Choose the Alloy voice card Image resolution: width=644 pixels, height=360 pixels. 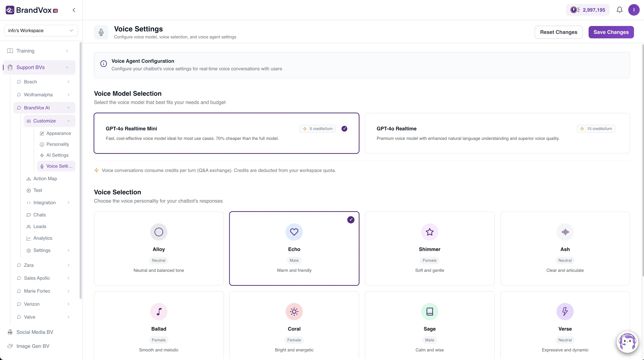(159, 248)
